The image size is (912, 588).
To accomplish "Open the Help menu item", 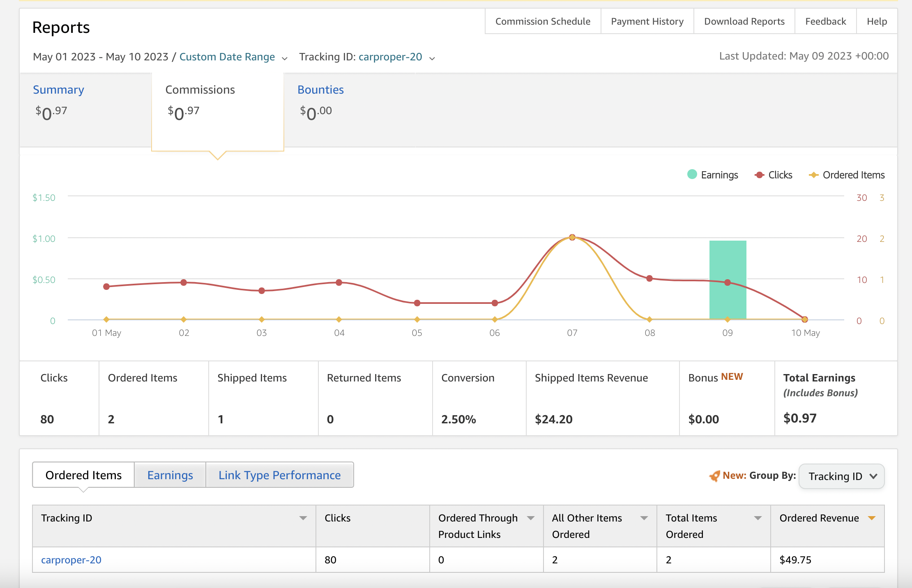I will (x=877, y=21).
